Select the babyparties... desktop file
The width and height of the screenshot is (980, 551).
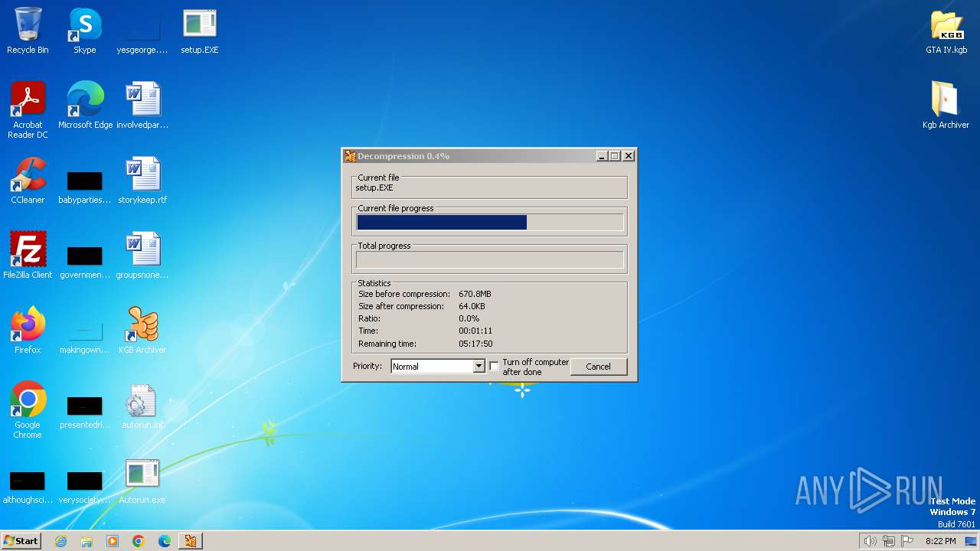85,188
